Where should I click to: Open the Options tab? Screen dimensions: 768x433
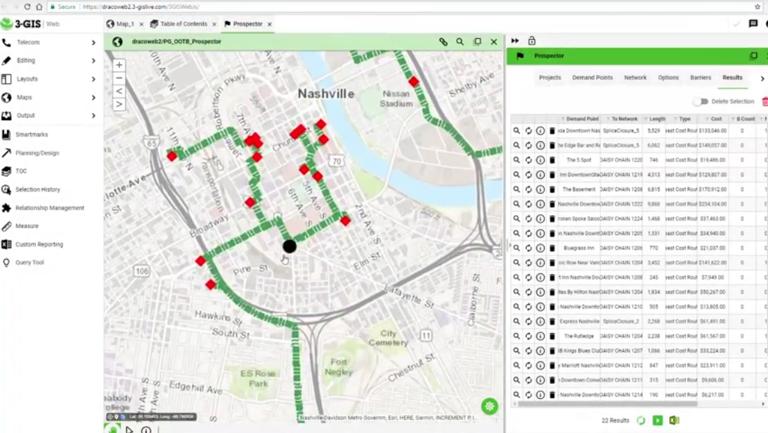(668, 77)
